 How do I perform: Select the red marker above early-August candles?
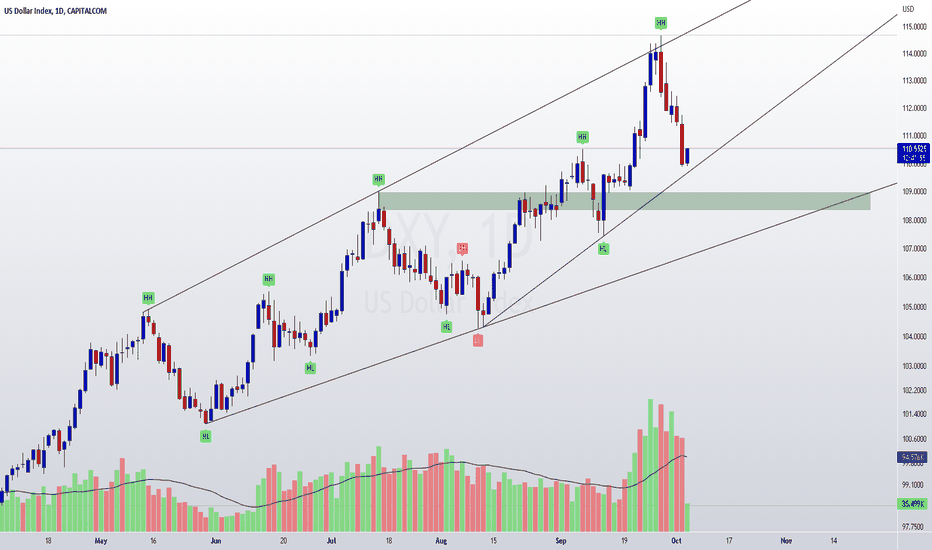pyautogui.click(x=462, y=248)
